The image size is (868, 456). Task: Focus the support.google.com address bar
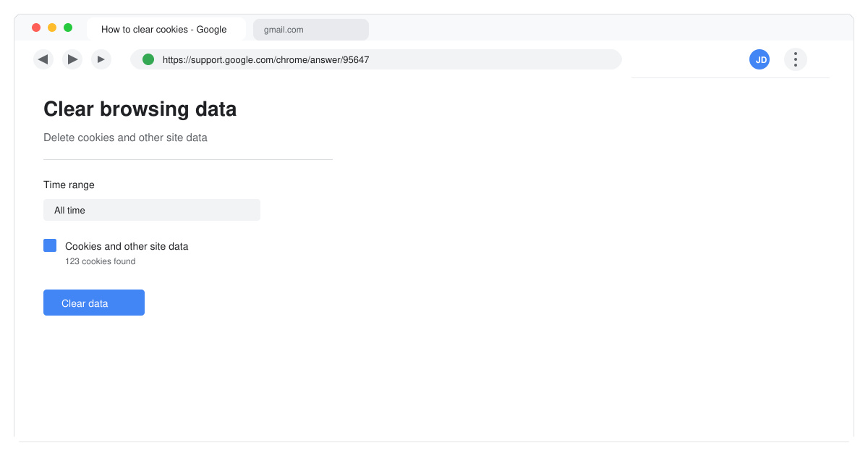point(376,59)
